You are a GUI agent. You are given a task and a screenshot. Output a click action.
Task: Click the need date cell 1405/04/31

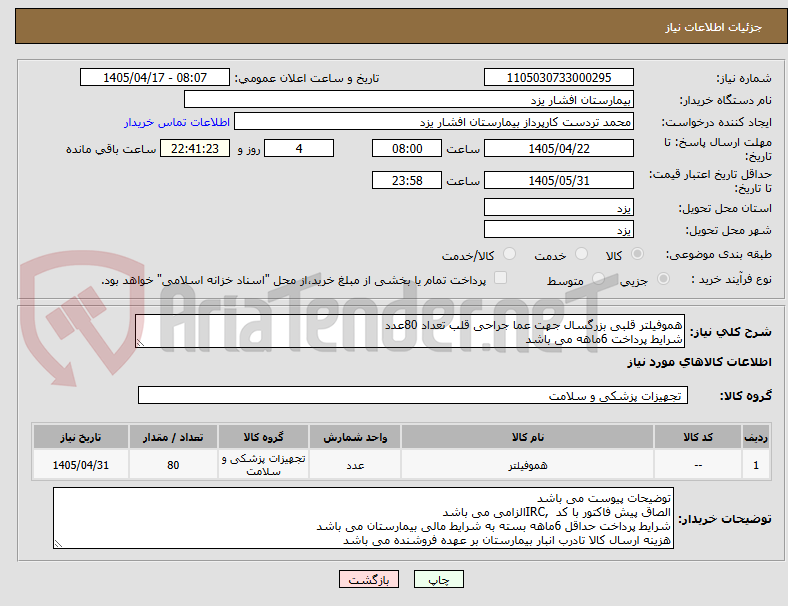tap(80, 465)
